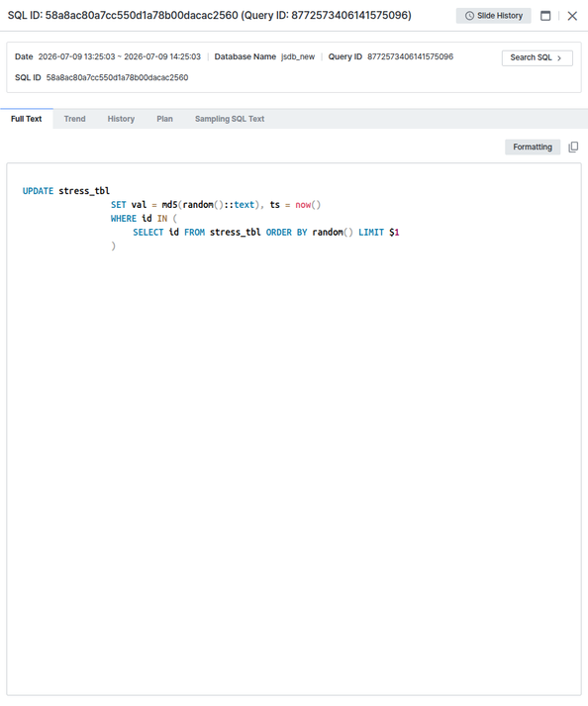Switch to the Plan tab
Viewport: 588px width, 706px height.
pyautogui.click(x=164, y=119)
